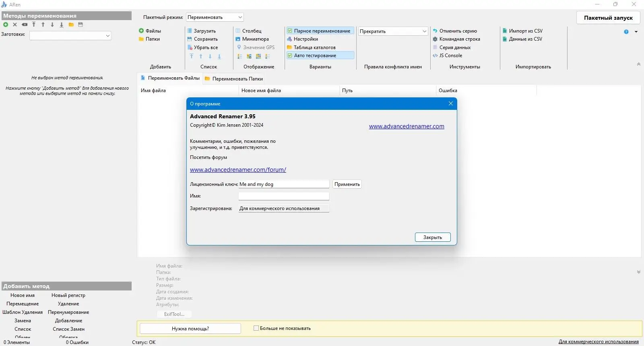This screenshot has width=644, height=346.
Task: Click Загрузить list item
Action: [202, 31]
